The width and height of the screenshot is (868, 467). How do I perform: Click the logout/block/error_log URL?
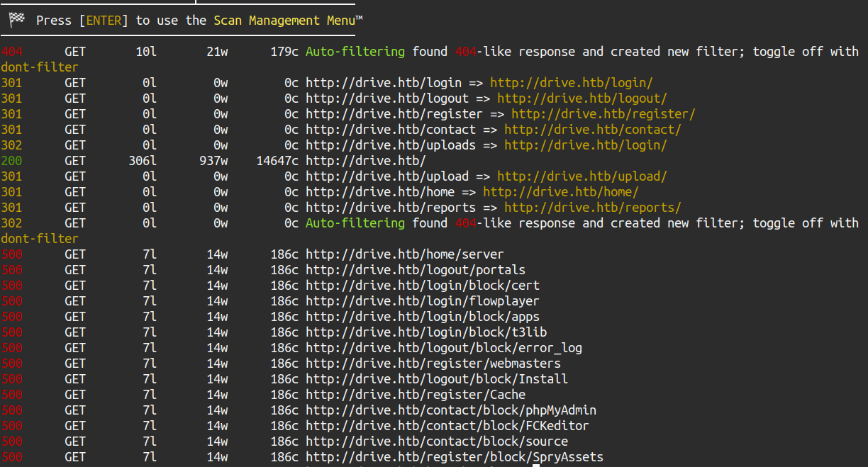click(x=444, y=348)
